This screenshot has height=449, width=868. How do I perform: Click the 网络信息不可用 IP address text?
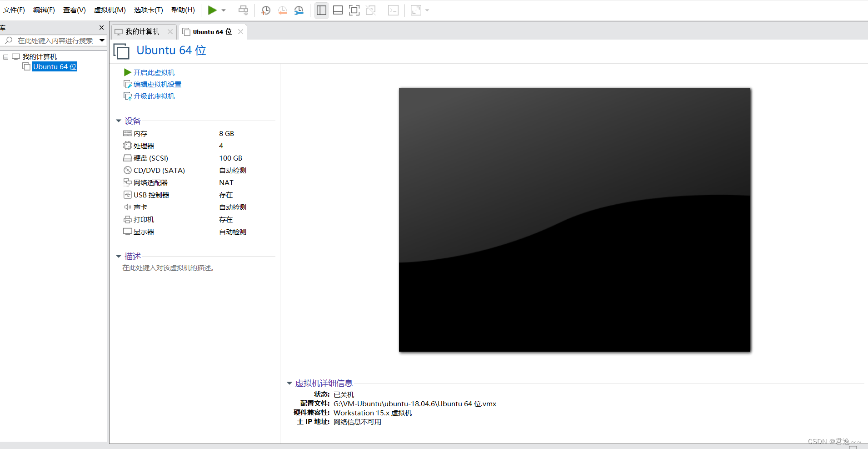pos(357,422)
